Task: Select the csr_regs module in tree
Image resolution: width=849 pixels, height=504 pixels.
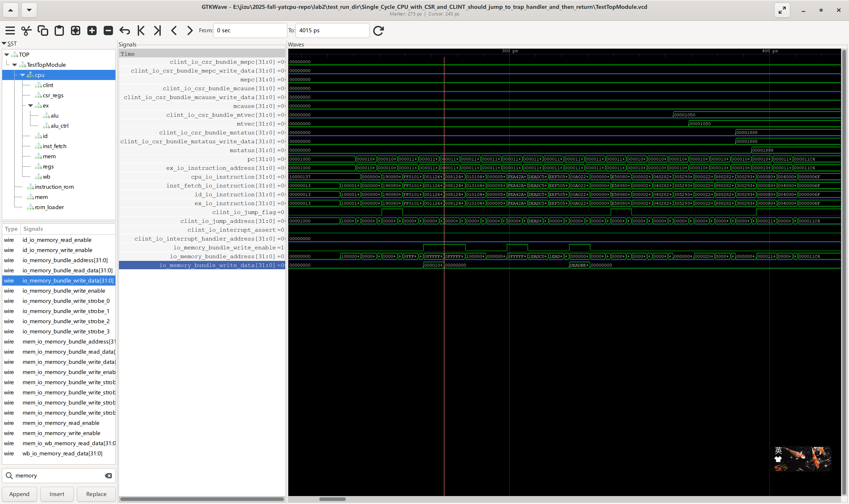Action: (x=53, y=95)
